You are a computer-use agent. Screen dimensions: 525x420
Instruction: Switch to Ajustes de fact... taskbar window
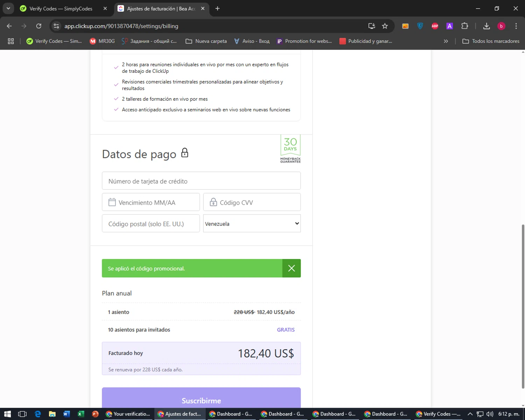click(180, 414)
